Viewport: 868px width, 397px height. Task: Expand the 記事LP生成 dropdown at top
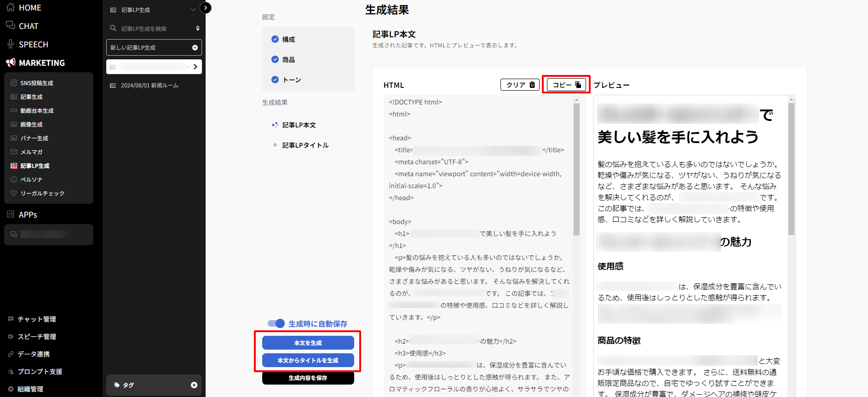(x=193, y=10)
